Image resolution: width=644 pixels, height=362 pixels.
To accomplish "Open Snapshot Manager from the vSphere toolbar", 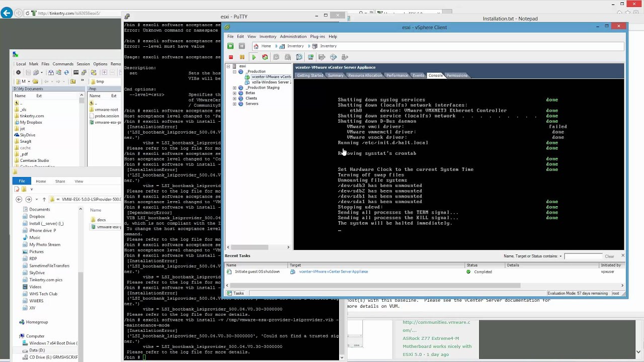I will tap(299, 57).
